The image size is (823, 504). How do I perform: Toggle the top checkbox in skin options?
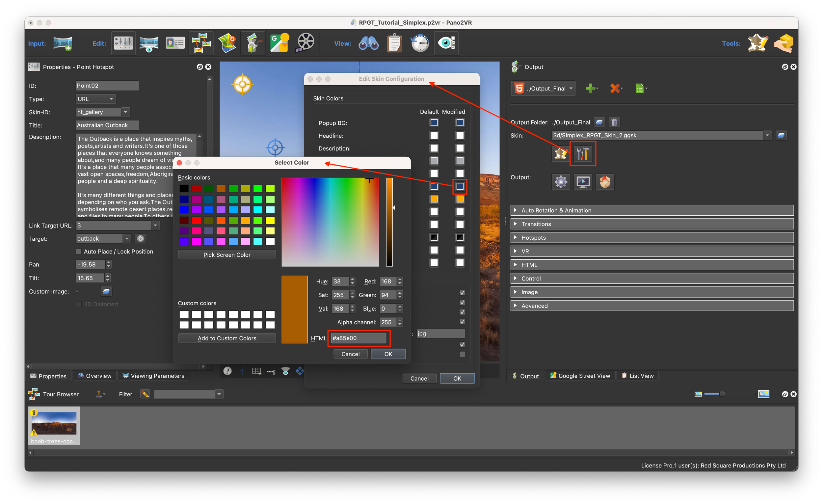[462, 293]
